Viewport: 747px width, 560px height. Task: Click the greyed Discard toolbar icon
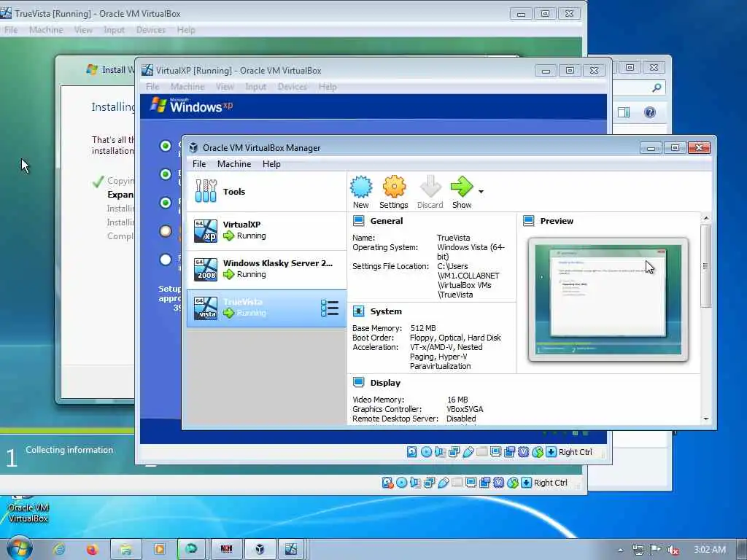point(430,192)
